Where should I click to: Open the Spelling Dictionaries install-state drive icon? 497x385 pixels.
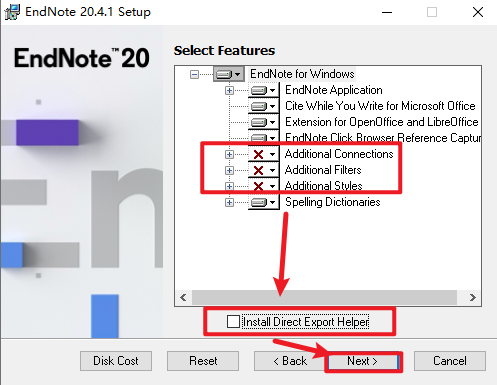point(263,202)
